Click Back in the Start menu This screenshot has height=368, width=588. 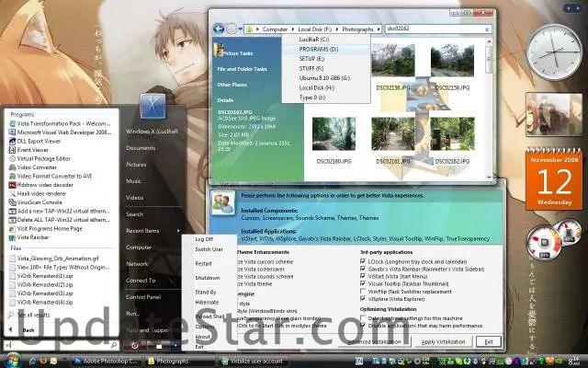(28, 330)
